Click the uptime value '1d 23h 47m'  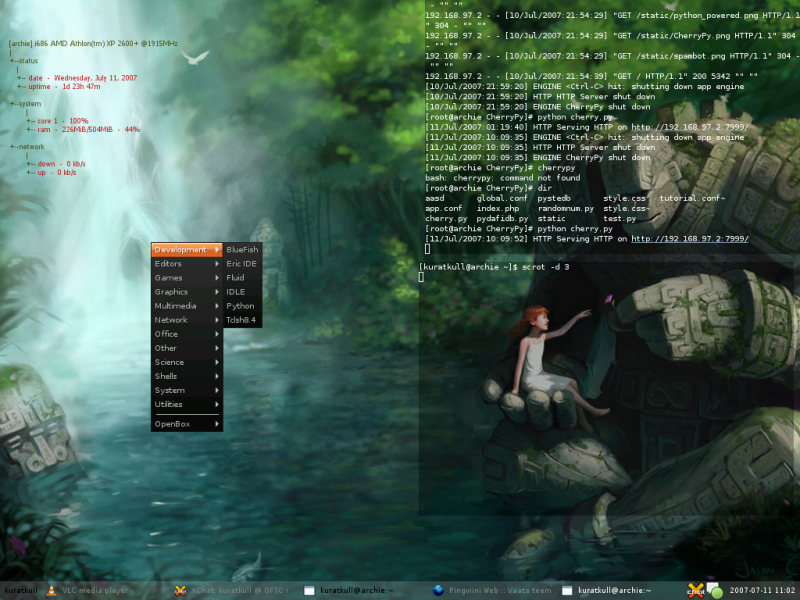pyautogui.click(x=82, y=87)
